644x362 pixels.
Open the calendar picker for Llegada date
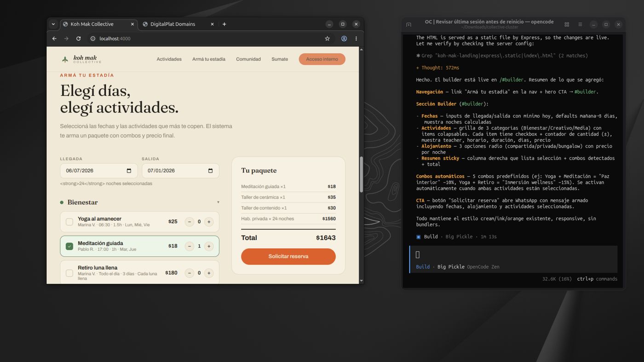pyautogui.click(x=129, y=171)
